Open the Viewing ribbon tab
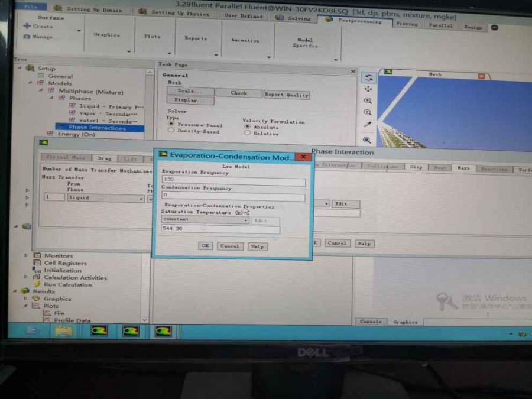532x399 pixels. 407,24
